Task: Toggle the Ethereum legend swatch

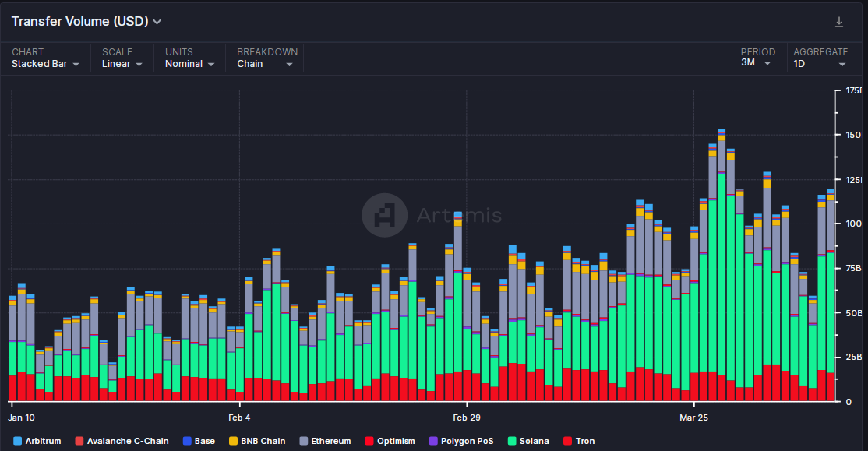Action: tap(303, 441)
